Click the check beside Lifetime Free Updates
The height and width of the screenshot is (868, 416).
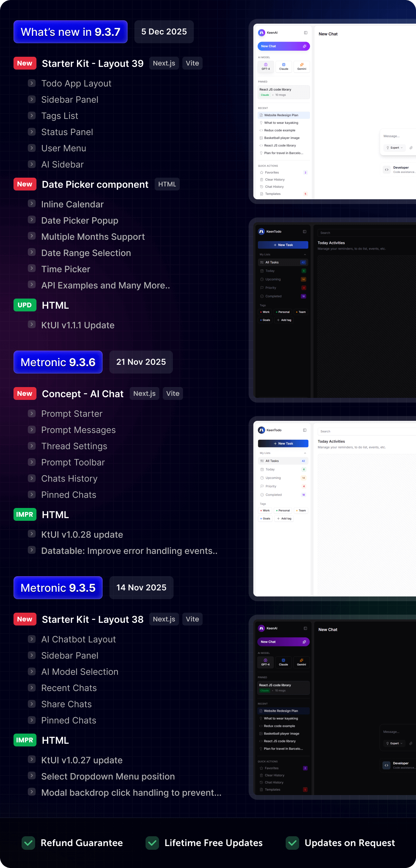(152, 843)
